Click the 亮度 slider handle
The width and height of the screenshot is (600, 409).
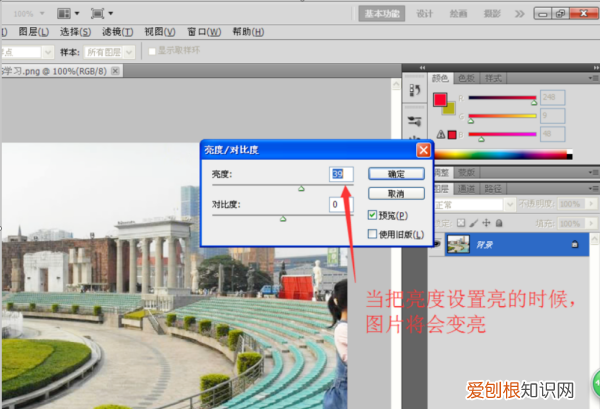(301, 188)
